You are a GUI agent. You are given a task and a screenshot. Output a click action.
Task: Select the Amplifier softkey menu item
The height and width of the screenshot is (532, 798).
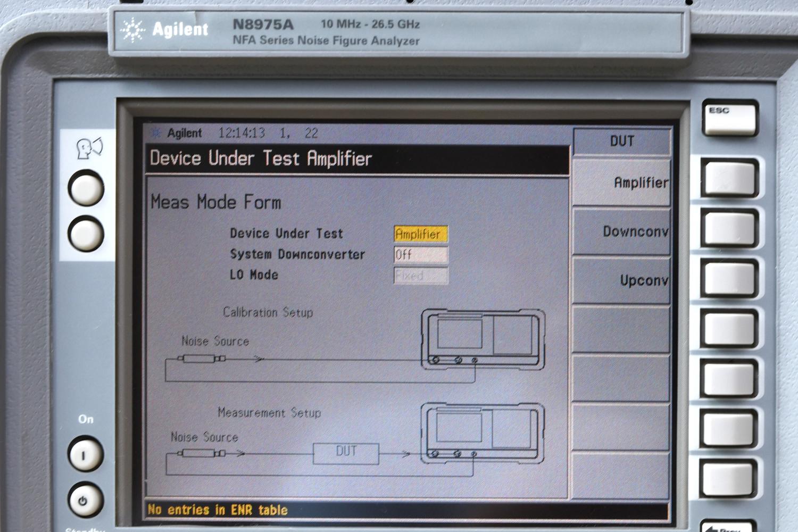(x=621, y=182)
